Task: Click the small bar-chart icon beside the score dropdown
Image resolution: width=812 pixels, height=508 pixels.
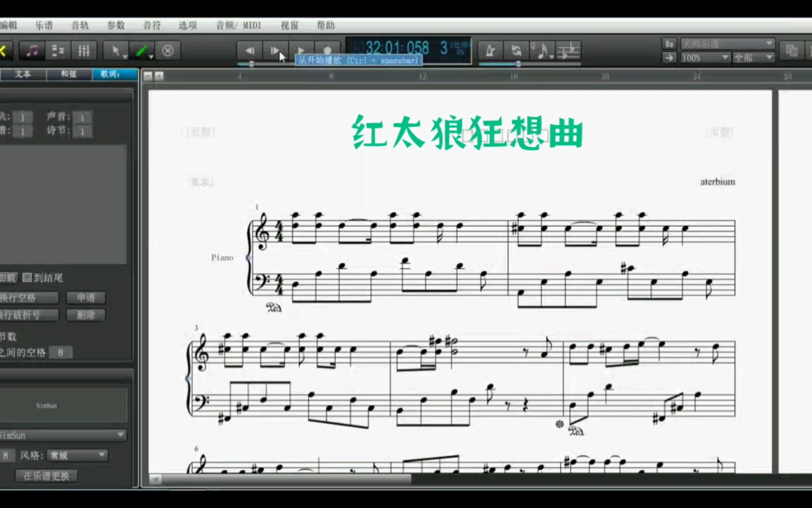Action: pyautogui.click(x=669, y=44)
